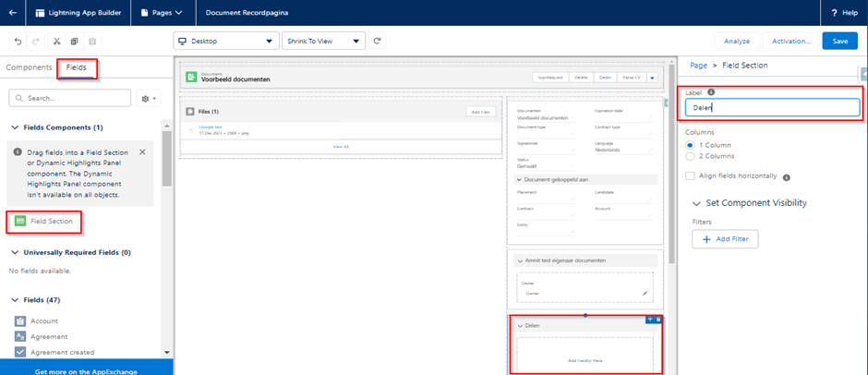Open the component list gear settings
The image size is (868, 375).
coord(147,98)
